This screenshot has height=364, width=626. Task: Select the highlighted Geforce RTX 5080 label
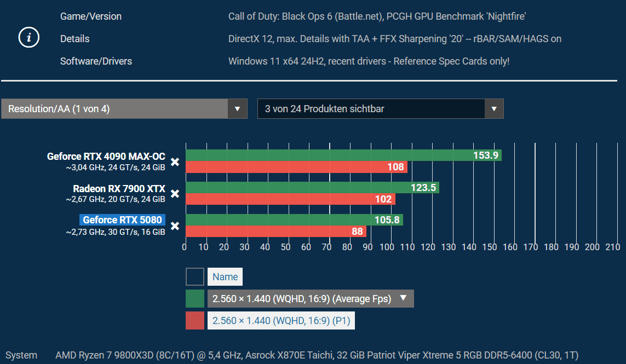coord(122,220)
